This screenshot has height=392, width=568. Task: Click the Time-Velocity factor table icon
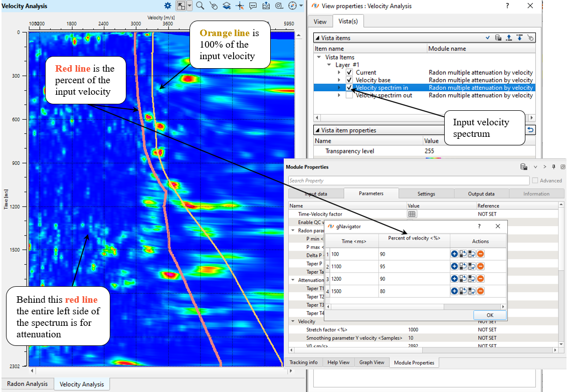(x=412, y=214)
